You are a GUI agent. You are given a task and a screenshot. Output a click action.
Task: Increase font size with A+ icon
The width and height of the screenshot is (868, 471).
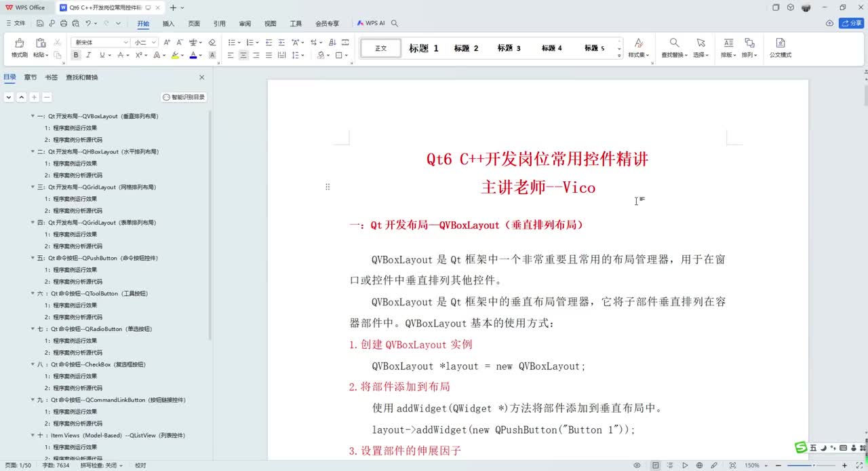click(x=167, y=42)
